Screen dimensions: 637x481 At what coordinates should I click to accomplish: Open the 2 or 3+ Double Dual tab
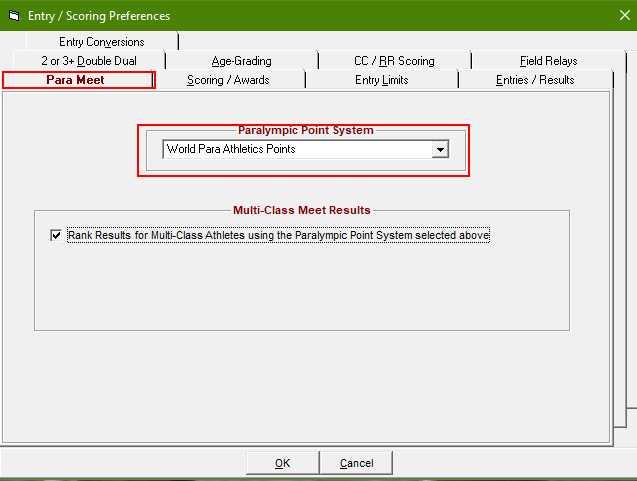pos(88,61)
